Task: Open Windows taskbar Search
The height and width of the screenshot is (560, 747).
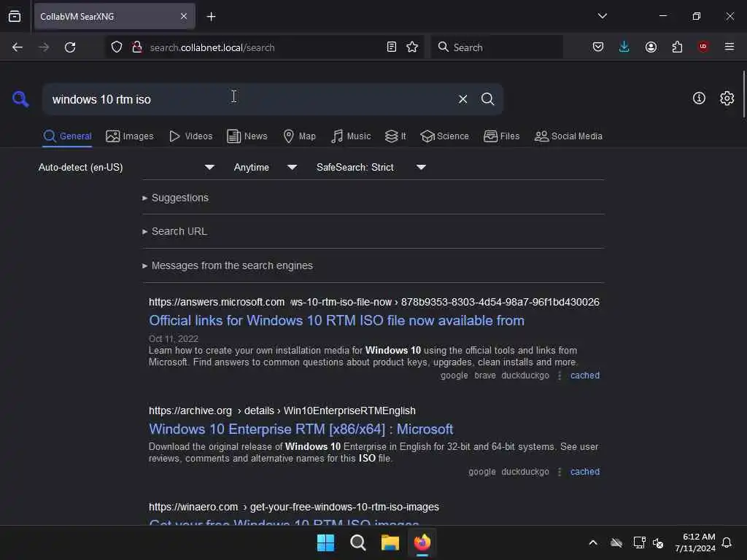Action: click(357, 542)
